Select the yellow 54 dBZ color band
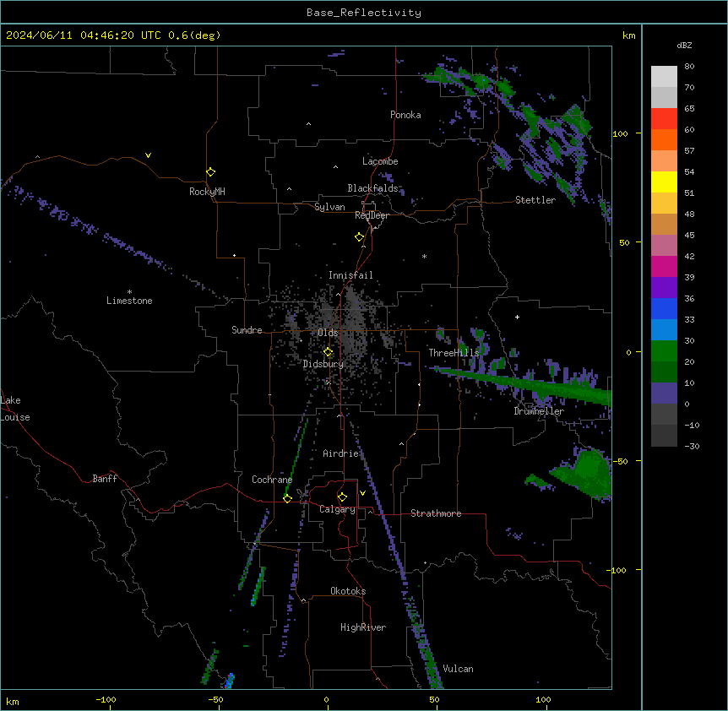This screenshot has height=711, width=728. [x=664, y=182]
